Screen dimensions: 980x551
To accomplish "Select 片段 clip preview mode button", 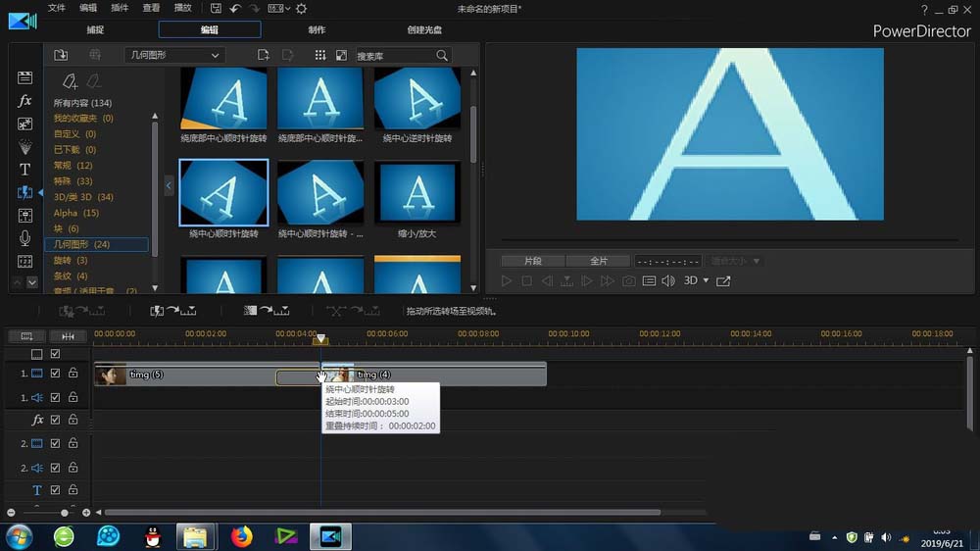I will click(533, 261).
